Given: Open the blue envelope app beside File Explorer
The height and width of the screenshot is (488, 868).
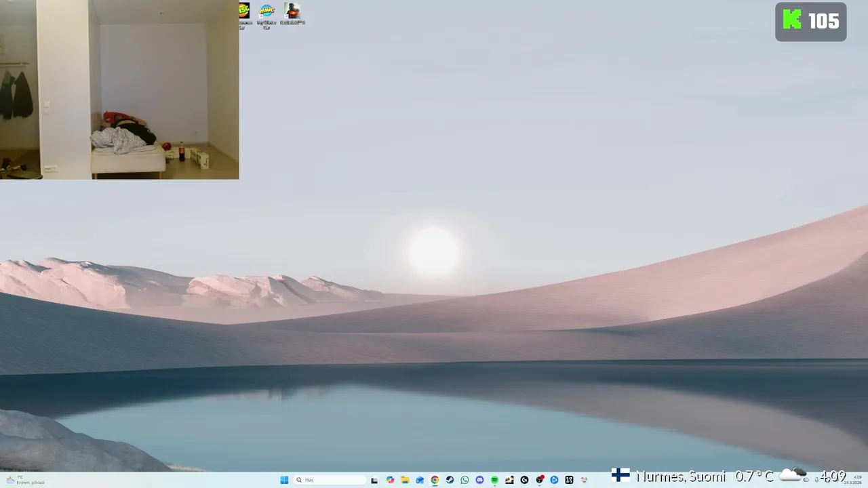Looking at the screenshot, I should [x=420, y=480].
